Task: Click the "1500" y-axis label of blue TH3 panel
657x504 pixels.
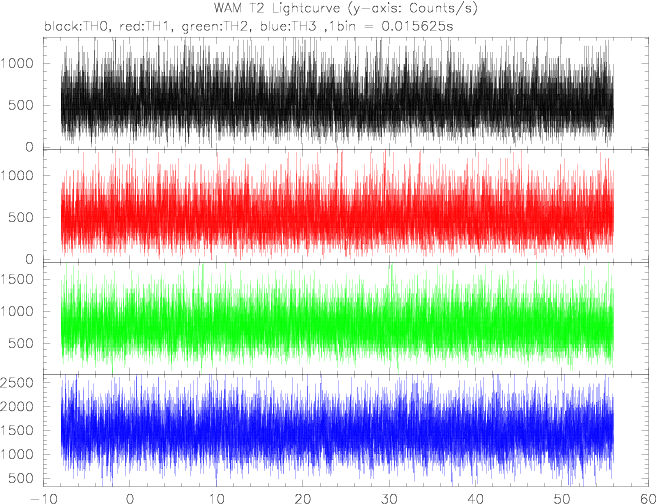Action: [x=17, y=430]
